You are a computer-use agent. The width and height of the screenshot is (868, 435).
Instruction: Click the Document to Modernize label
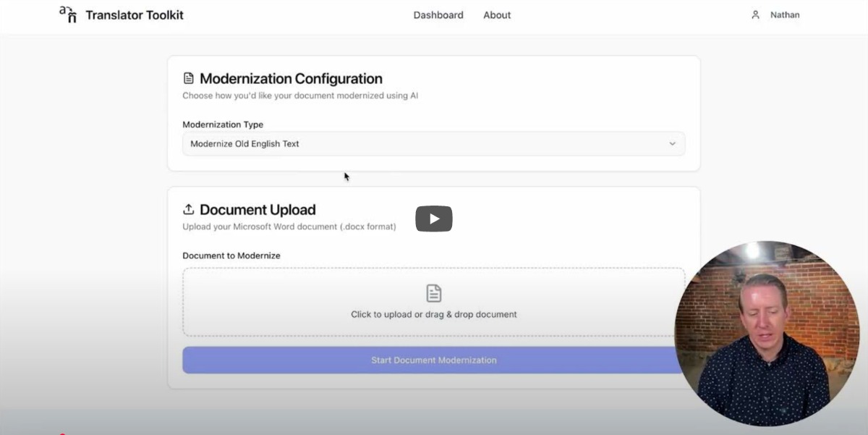tap(231, 255)
